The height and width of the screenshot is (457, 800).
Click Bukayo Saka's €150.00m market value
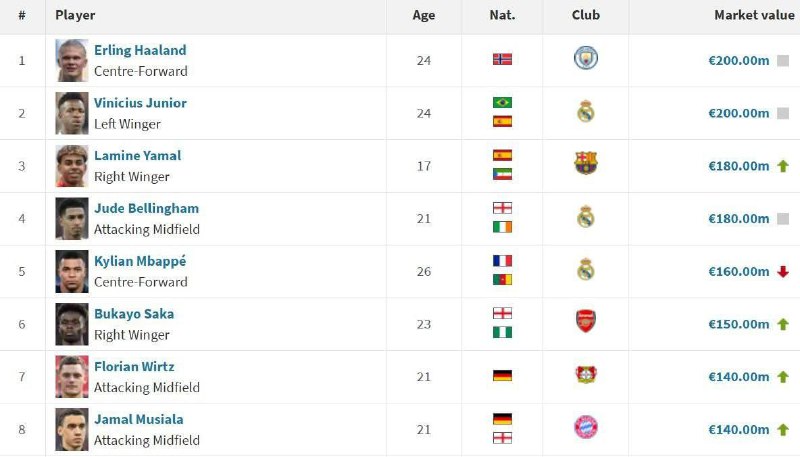pos(738,324)
